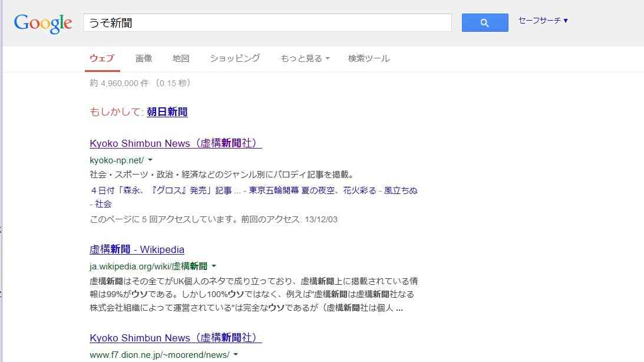
Task: Expand arrow next to www.f7.dion.ne.jp URL
Action: click(x=236, y=354)
